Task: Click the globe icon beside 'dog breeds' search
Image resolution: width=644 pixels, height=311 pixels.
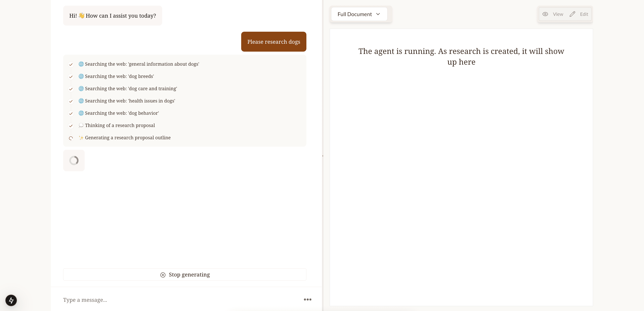Action: 81,76
